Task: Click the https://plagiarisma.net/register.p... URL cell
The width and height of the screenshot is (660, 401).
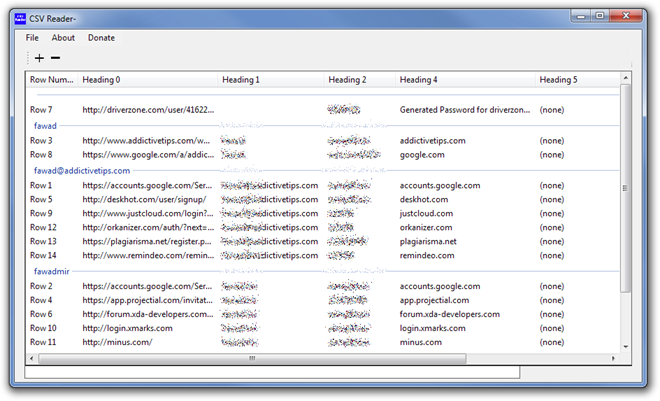Action: 147,242
